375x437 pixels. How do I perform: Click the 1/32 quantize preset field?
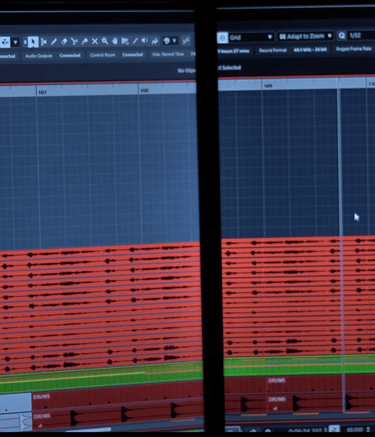tap(361, 35)
